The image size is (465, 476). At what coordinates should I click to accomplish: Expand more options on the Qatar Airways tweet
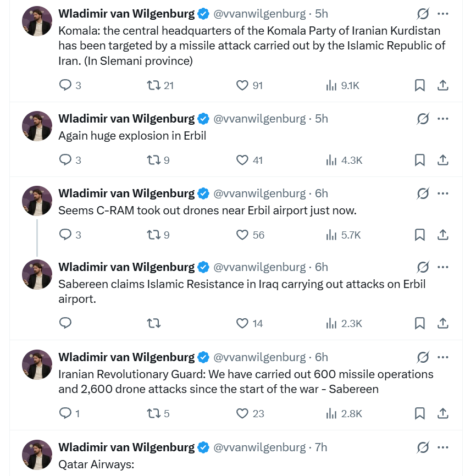tap(443, 447)
